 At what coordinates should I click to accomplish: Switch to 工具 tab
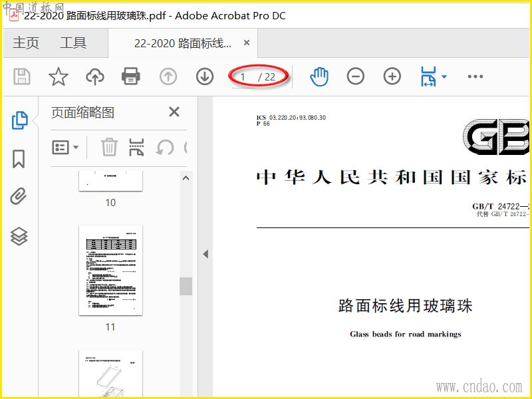pyautogui.click(x=73, y=43)
